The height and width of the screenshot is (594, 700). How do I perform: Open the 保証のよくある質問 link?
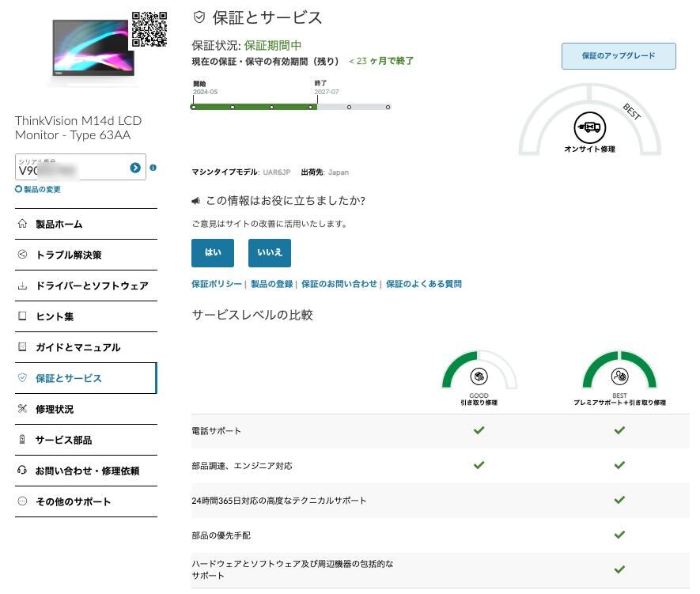pyautogui.click(x=424, y=284)
